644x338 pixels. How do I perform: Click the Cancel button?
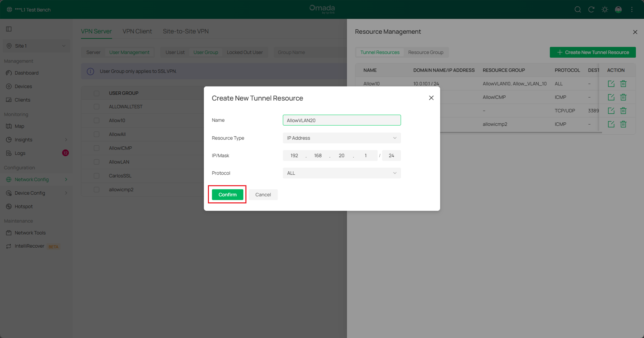point(263,195)
